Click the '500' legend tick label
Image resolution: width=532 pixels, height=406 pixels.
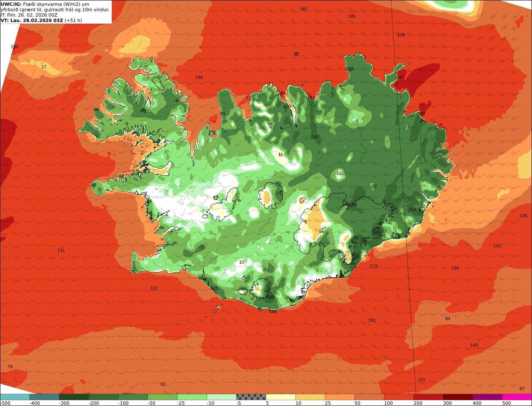tap(507, 403)
